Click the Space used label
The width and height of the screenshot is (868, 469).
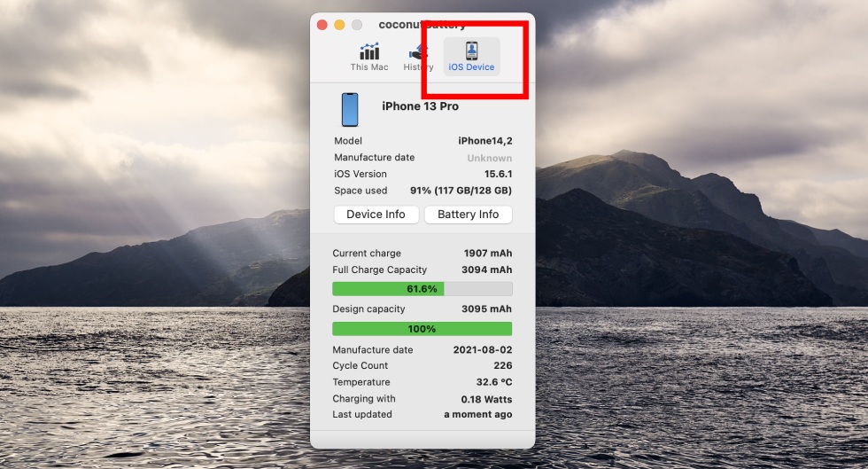click(x=360, y=191)
